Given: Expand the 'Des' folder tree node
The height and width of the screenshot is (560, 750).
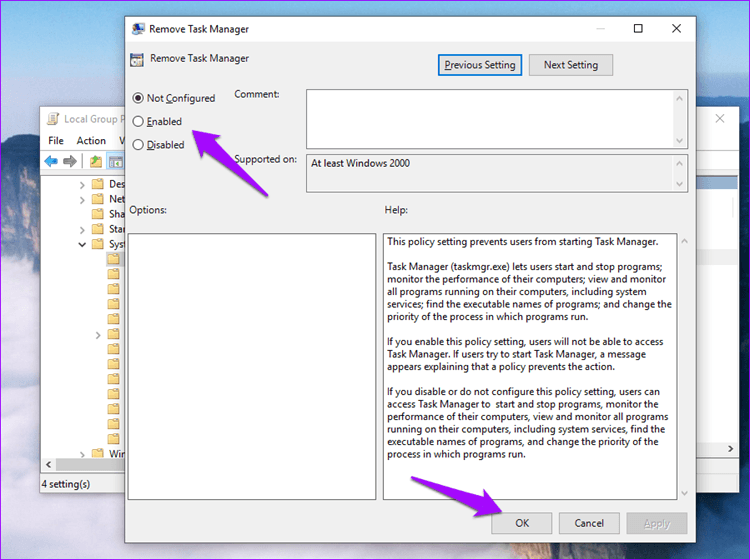Looking at the screenshot, I should (x=82, y=185).
